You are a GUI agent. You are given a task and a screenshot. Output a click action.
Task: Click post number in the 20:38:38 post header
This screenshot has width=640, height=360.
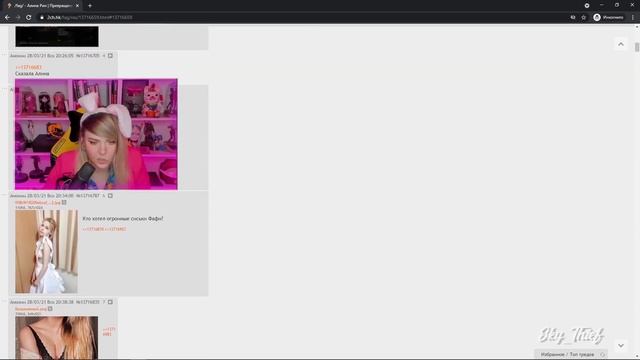[x=88, y=302]
